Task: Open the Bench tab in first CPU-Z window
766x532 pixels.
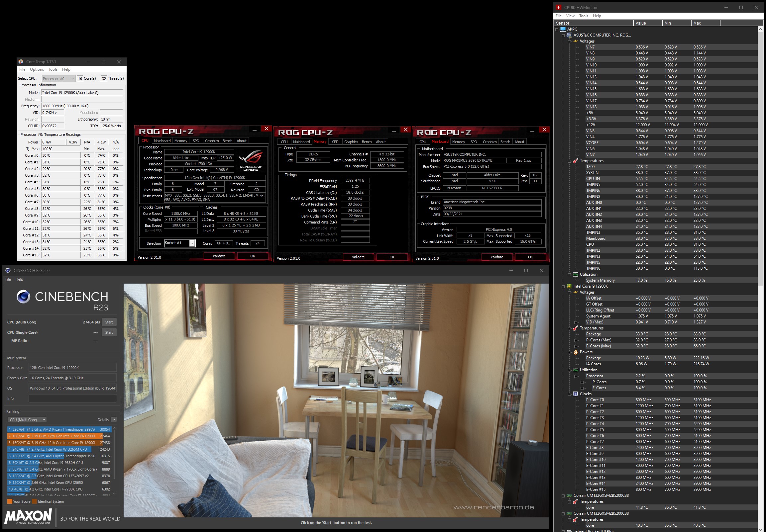Action: click(227, 141)
